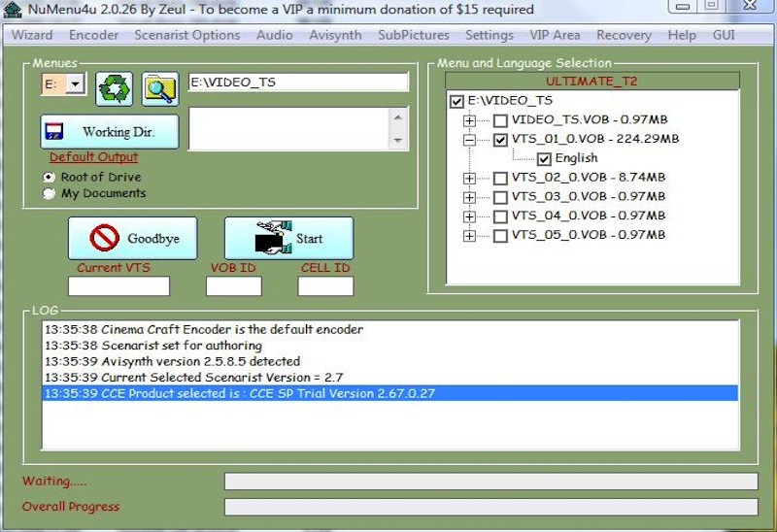Expand the VTS_05_0.VOB tree node
Screen dimensions: 777x532
(470, 235)
